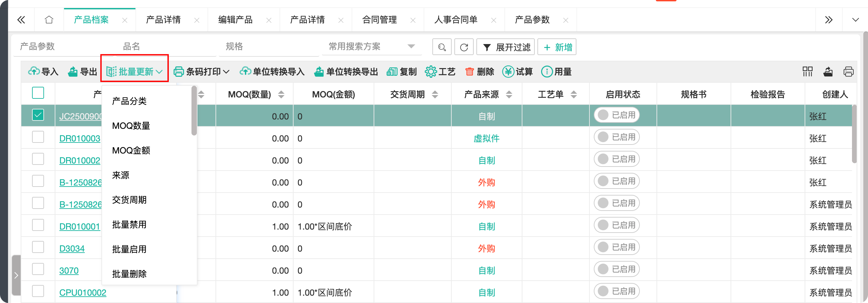Click the 工艺 gear icon
868x303 pixels.
[x=431, y=72]
